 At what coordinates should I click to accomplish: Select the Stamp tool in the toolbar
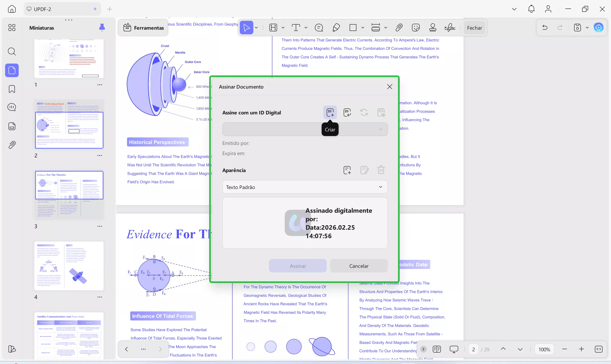(x=433, y=28)
